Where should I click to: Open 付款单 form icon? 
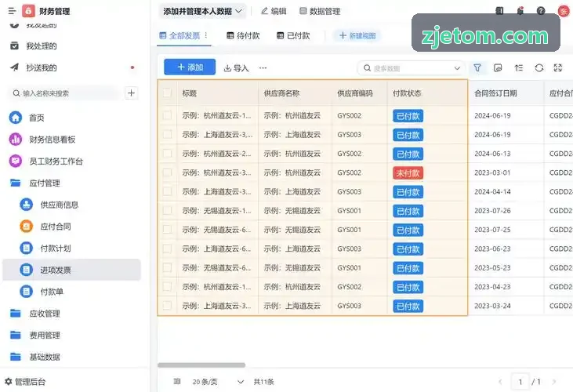pos(27,292)
